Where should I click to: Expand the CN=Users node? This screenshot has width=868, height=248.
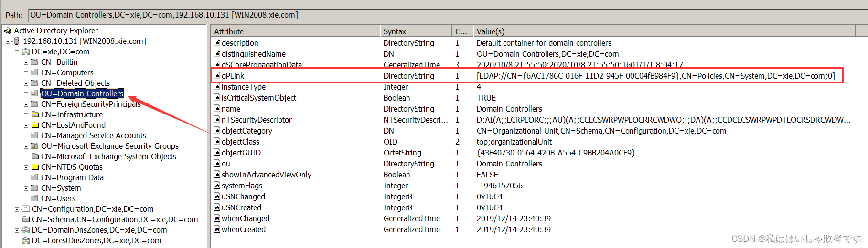tap(26, 199)
